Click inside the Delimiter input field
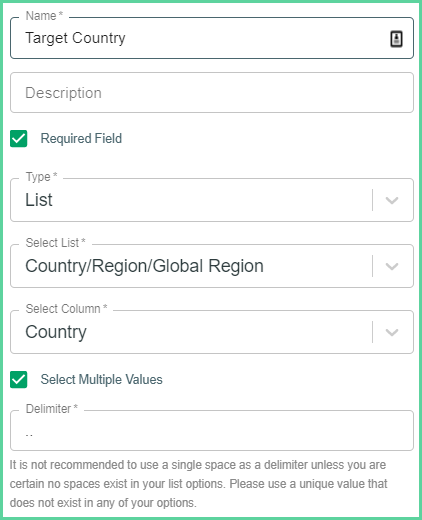The width and height of the screenshot is (422, 520). [212, 431]
